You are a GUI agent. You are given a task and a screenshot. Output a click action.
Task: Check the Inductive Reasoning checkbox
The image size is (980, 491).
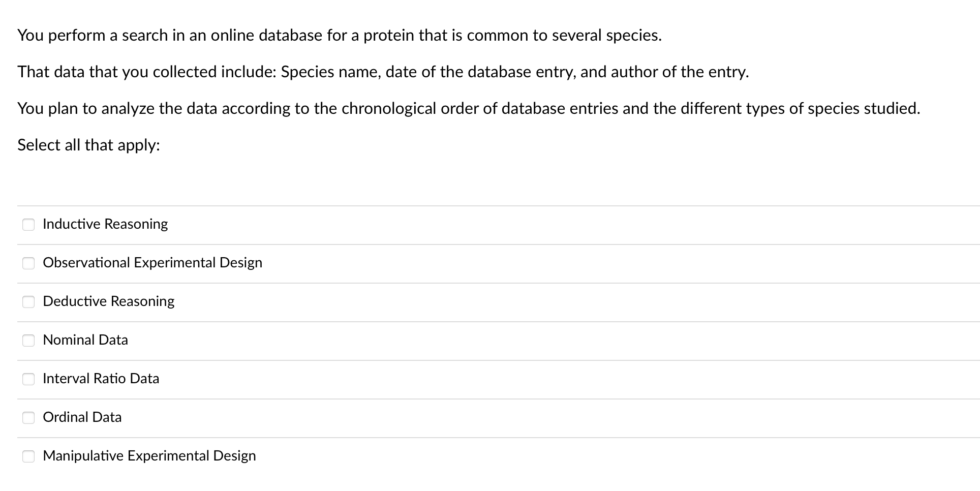tap(28, 225)
